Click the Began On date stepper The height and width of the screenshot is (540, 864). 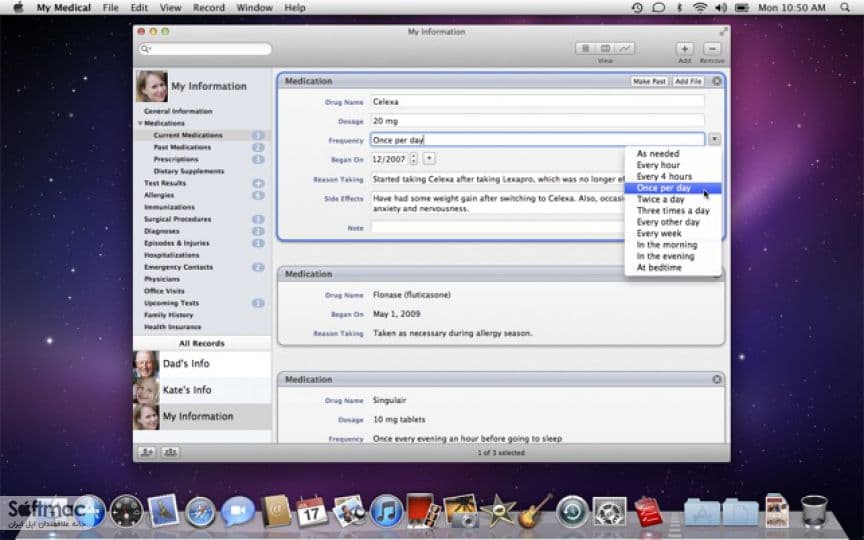point(413,159)
